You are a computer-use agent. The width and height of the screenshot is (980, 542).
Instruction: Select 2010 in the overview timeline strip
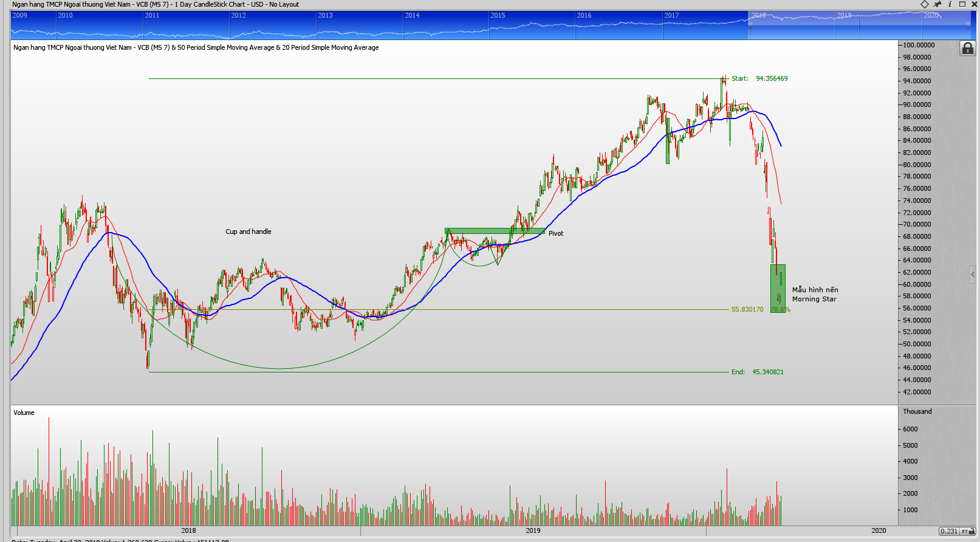click(x=65, y=15)
